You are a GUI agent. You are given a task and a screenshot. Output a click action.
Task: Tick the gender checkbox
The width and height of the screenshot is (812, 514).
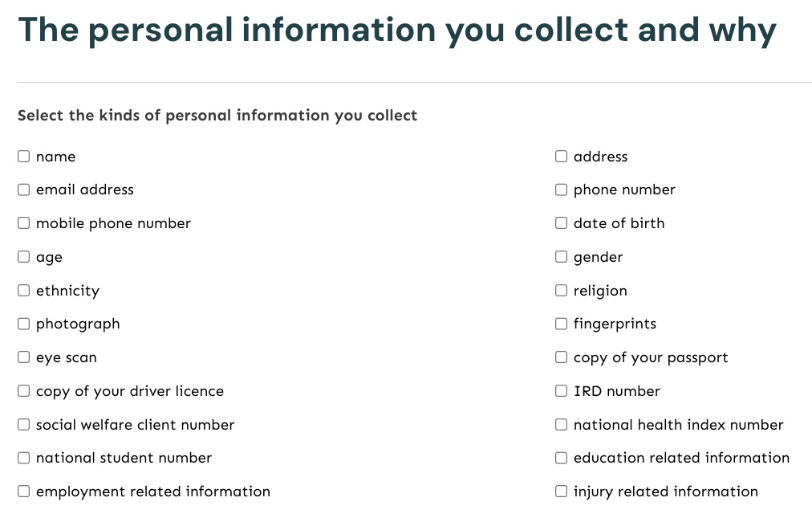coord(562,257)
